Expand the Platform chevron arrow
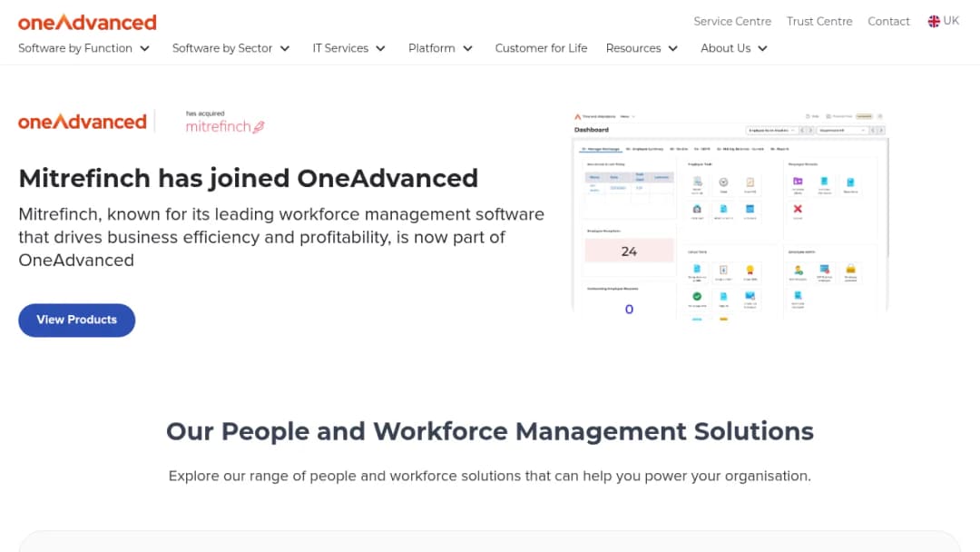Screen dimensions: 980x552 coord(467,49)
